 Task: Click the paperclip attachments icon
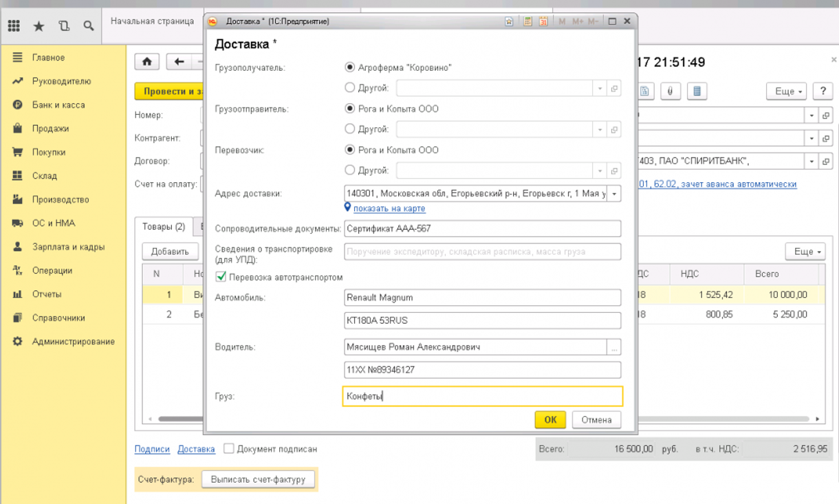(669, 91)
